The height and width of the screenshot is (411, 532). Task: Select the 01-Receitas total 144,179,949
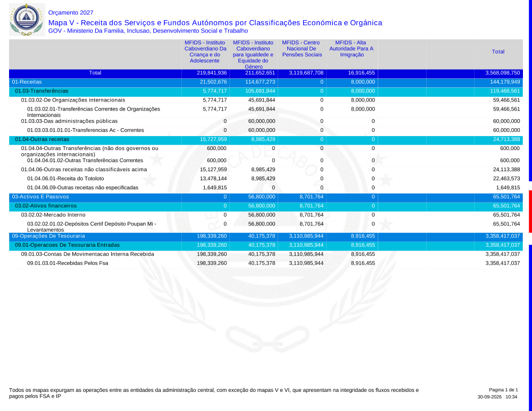tap(505, 82)
